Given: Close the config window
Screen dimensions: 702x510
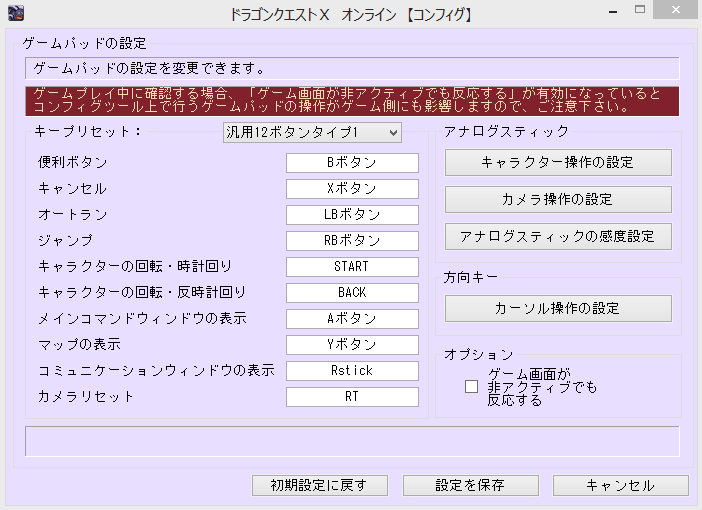Looking at the screenshot, I should coord(676,10).
